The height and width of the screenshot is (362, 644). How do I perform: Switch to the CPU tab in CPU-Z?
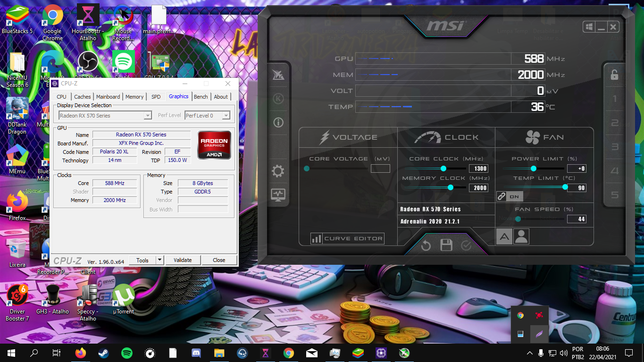(x=62, y=97)
